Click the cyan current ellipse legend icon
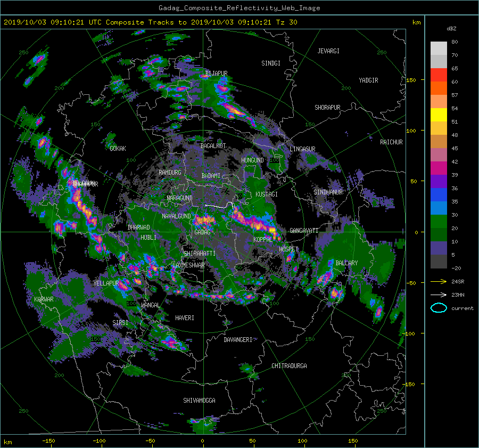479x448 pixels. [439, 308]
